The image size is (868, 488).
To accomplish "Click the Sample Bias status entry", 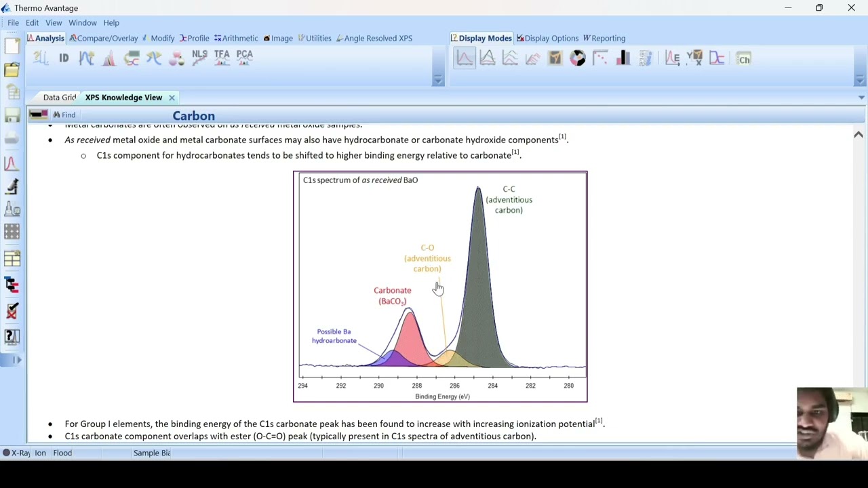I will pyautogui.click(x=151, y=453).
